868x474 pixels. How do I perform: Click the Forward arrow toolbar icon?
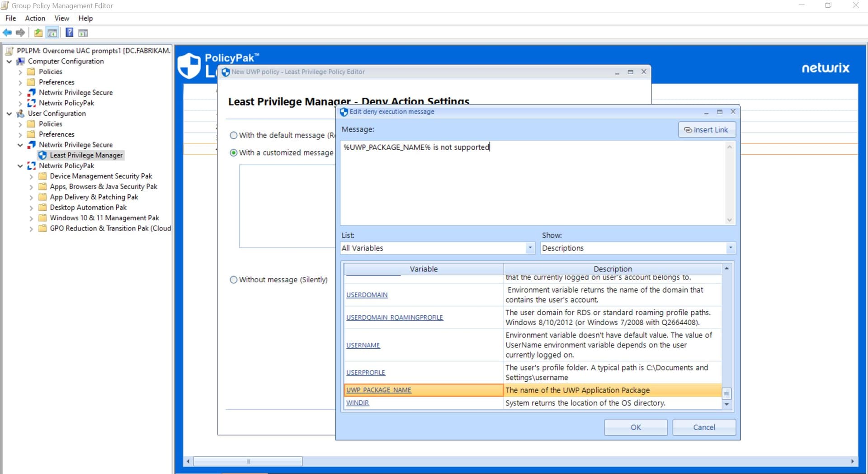point(20,33)
